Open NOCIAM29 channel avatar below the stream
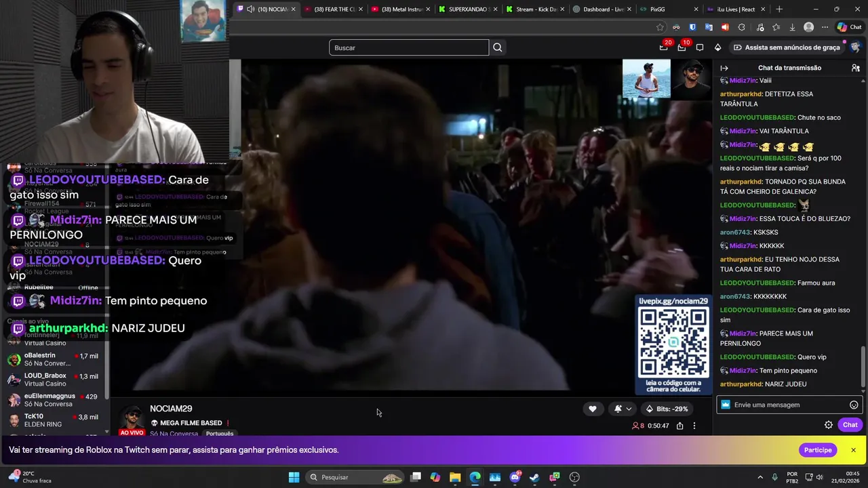Screen dimensions: 868x488 pos(132,418)
